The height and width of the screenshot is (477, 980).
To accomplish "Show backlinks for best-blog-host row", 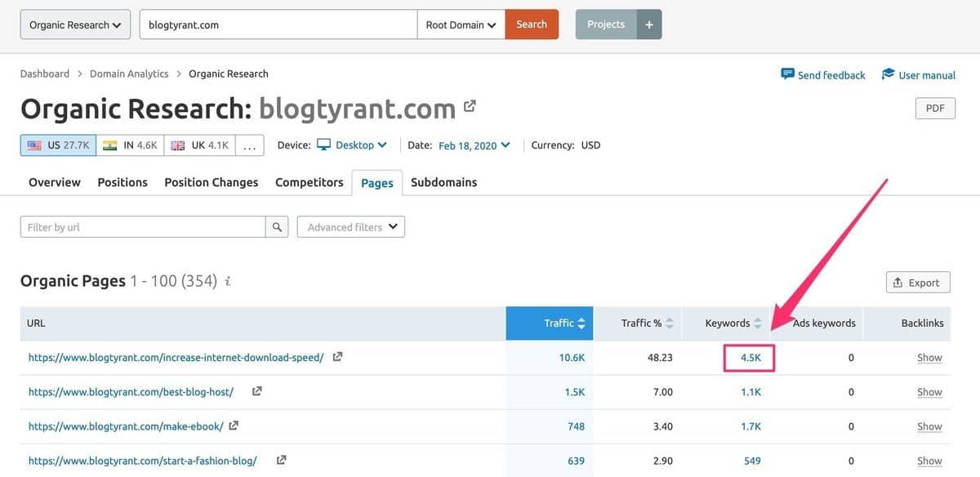I will (x=929, y=392).
